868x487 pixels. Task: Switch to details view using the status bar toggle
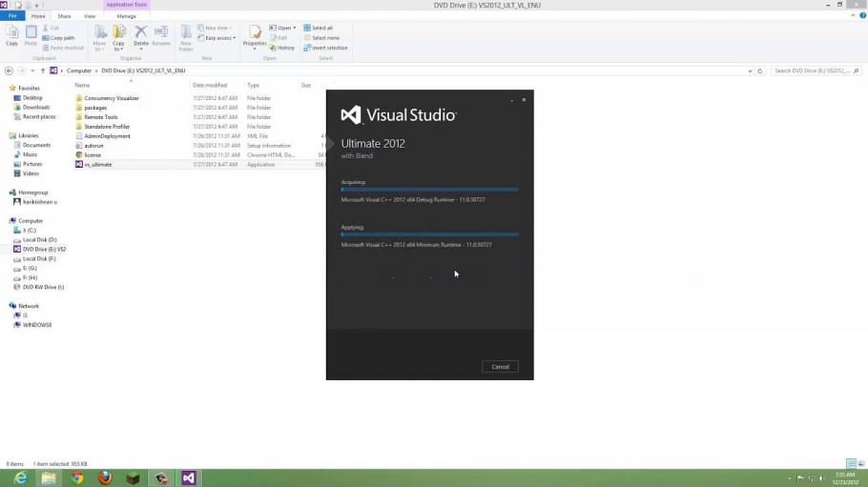(x=850, y=464)
